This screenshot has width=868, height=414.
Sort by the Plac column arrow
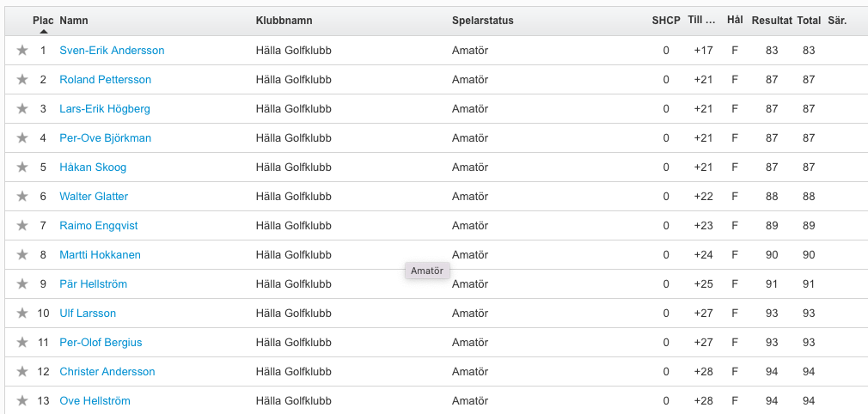[43, 32]
